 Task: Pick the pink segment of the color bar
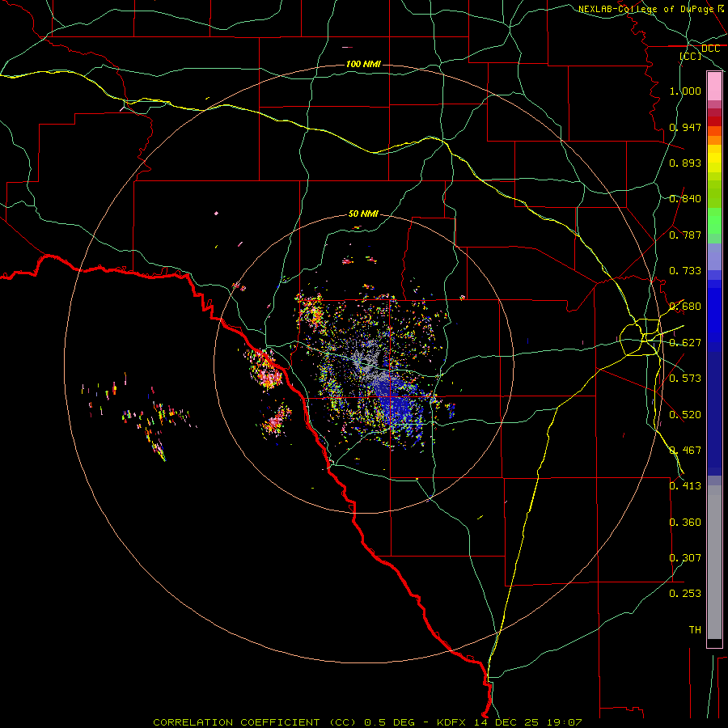714,87
